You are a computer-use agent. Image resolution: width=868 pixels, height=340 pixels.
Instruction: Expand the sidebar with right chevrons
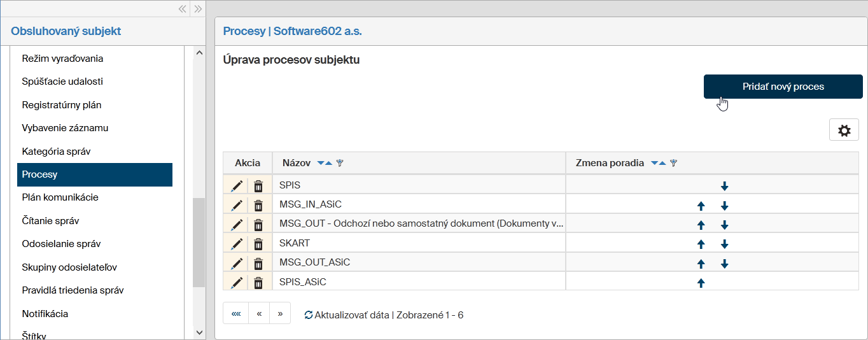pos(198,9)
